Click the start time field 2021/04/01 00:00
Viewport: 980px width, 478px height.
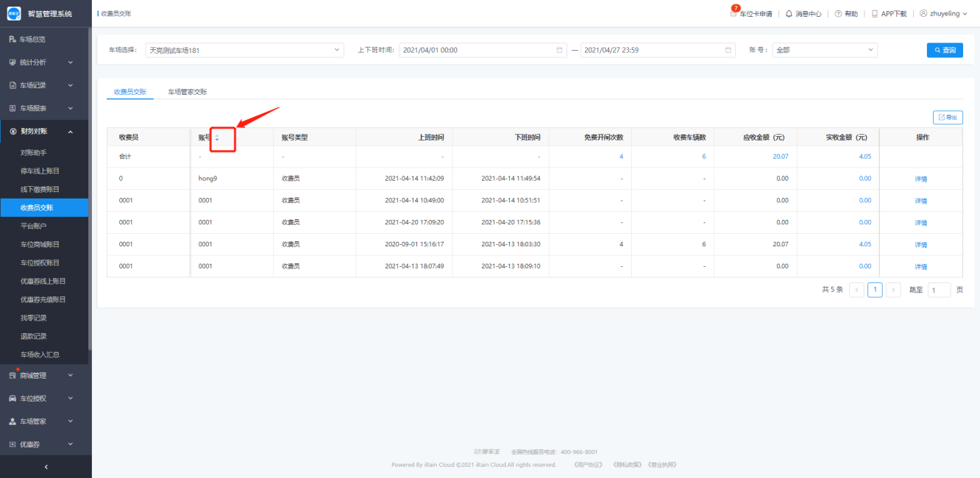pyautogui.click(x=483, y=50)
